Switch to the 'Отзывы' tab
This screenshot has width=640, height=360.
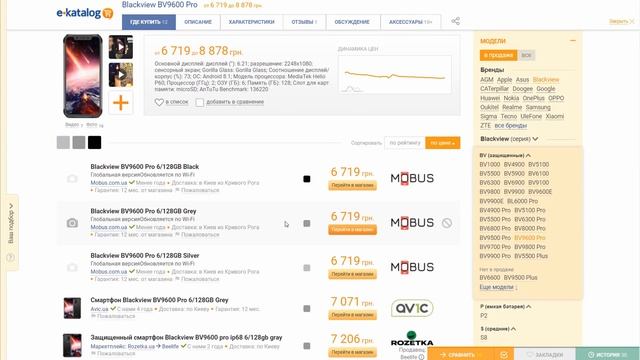304,22
